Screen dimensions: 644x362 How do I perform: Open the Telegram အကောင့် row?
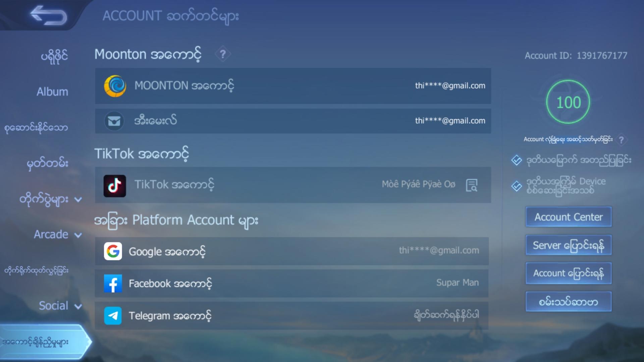291,316
